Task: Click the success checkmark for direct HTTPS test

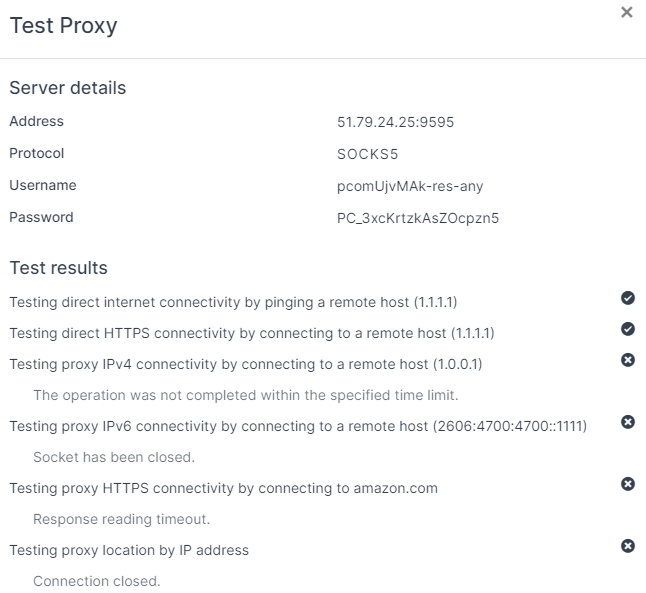Action: (628, 329)
